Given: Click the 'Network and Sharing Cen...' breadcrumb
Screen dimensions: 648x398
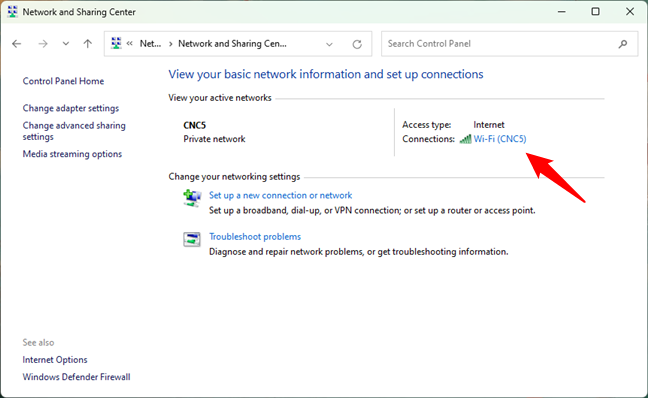Looking at the screenshot, I should (232, 44).
